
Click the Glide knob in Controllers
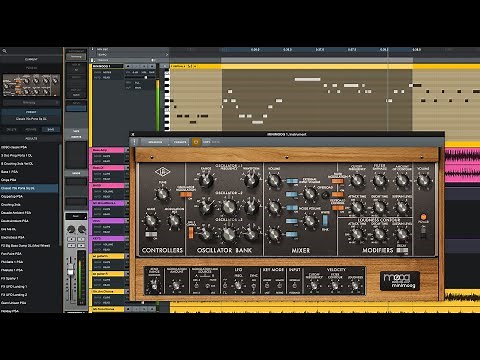coord(151,221)
